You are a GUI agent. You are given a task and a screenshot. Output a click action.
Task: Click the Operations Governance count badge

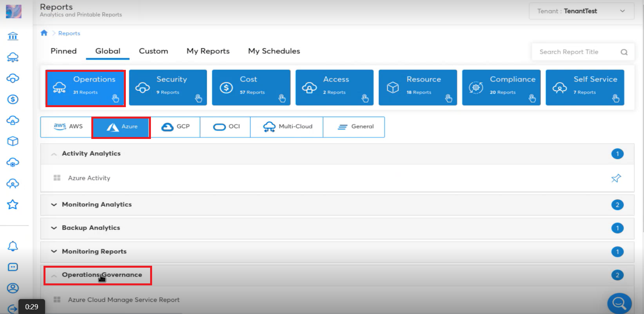[x=617, y=275]
